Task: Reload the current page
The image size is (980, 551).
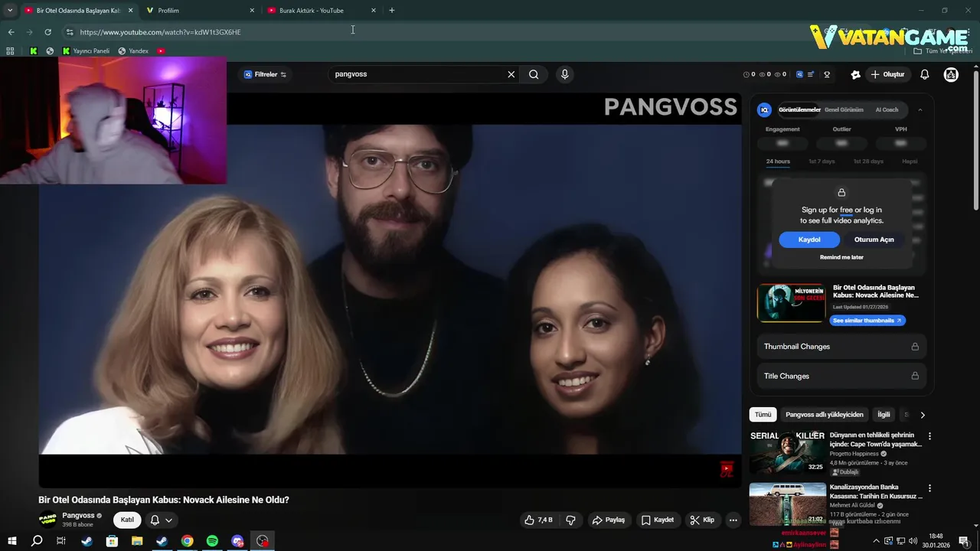Action: [x=47, y=32]
